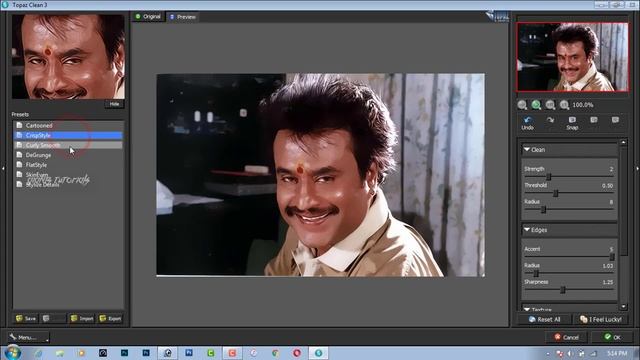Adjust the Clean Radius slider
This screenshot has height=360, width=640.
click(543, 210)
